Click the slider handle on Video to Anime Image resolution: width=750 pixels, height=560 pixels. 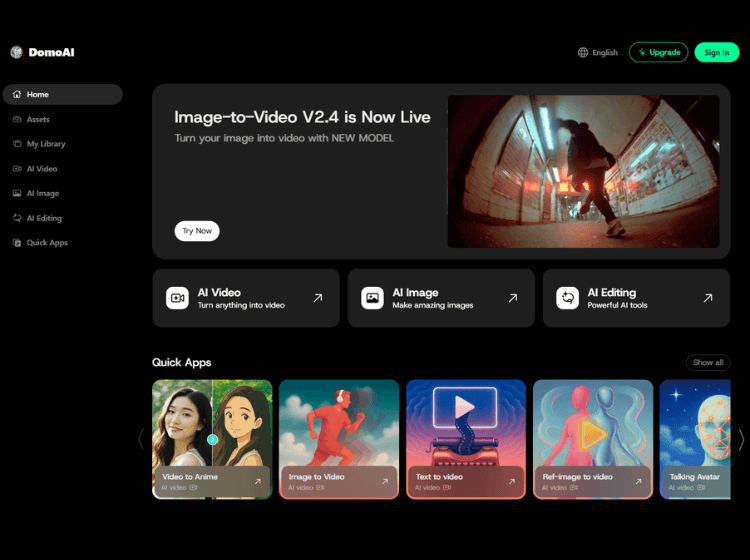pos(212,439)
